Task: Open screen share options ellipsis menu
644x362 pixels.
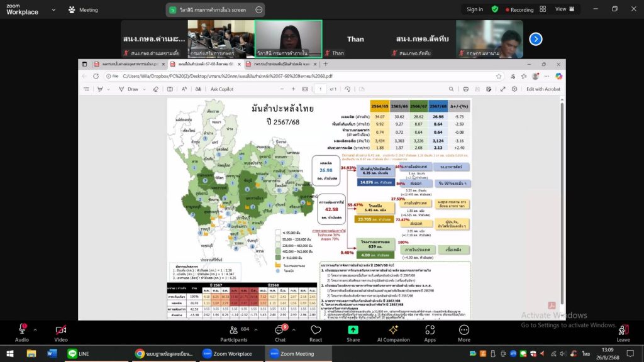Action: pos(259,10)
